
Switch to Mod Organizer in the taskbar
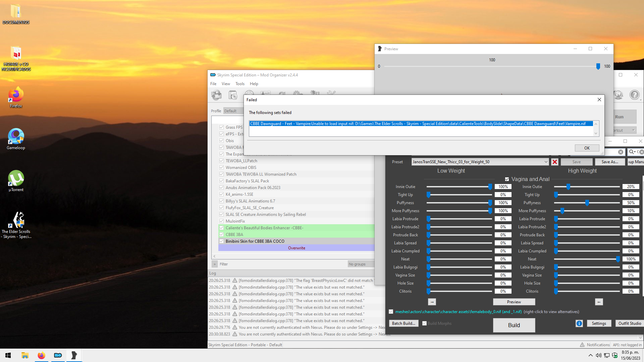(58, 355)
